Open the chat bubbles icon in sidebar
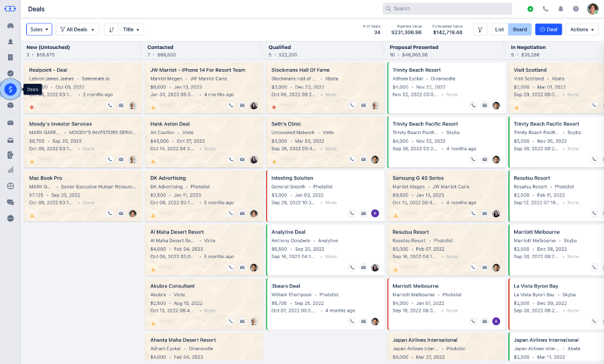The width and height of the screenshot is (604, 364). pyautogui.click(x=11, y=202)
